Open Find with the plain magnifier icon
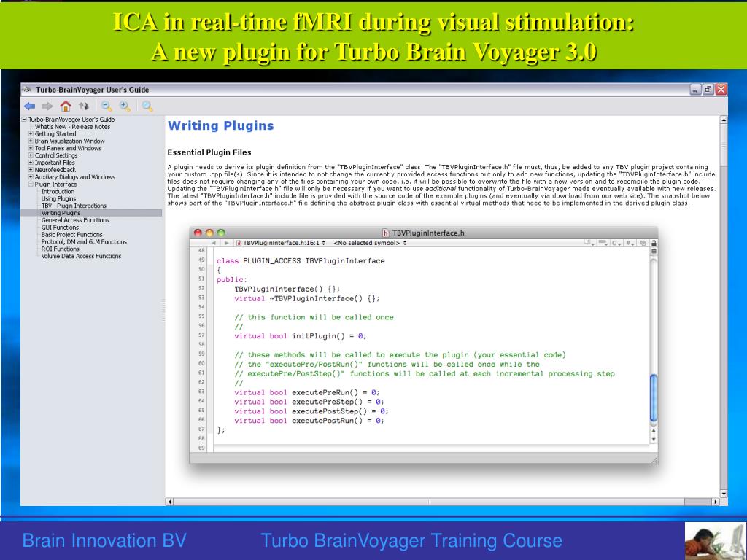747x560 pixels. tap(147, 106)
